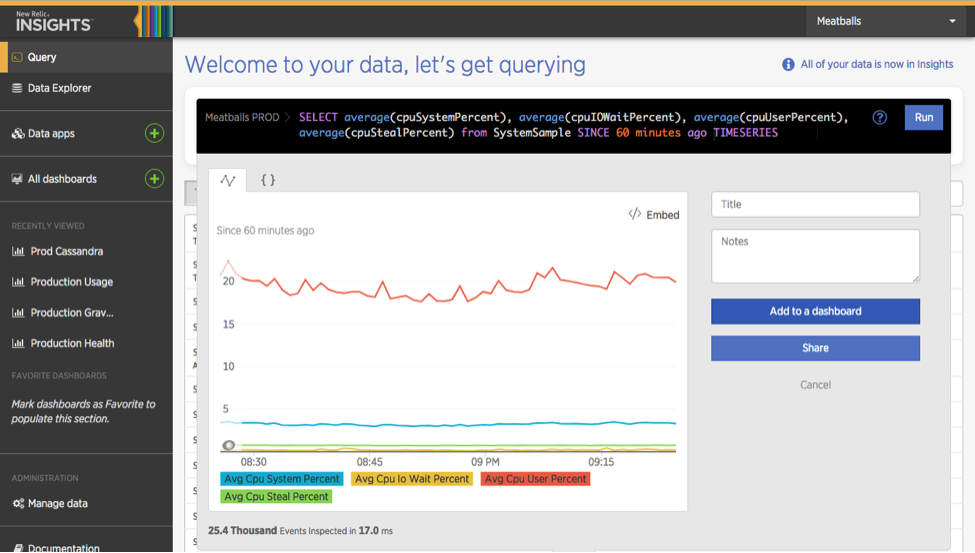Open the Query section in sidebar

click(x=86, y=57)
